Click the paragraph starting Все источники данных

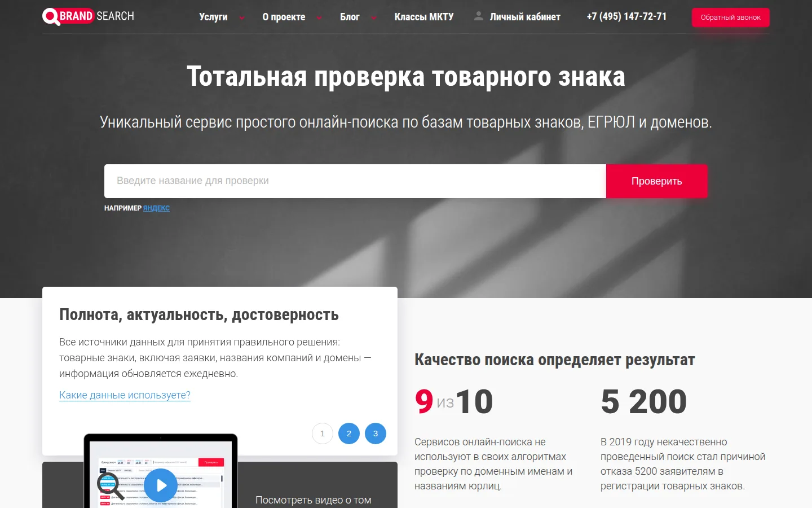click(215, 358)
